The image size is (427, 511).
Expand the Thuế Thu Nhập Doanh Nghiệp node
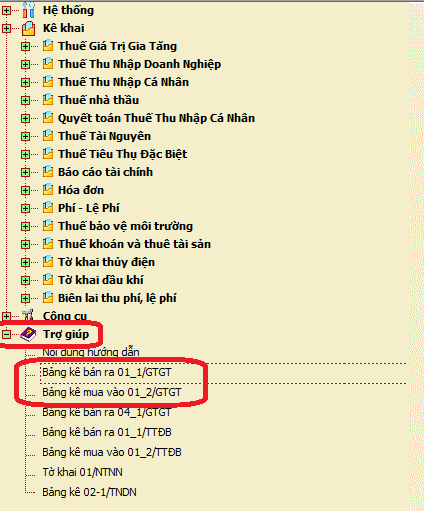coord(25,64)
